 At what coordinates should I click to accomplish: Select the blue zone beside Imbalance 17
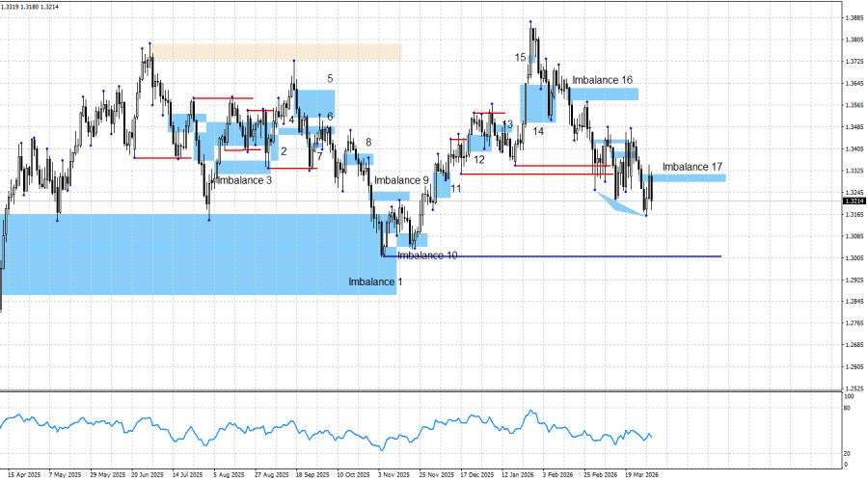[684, 178]
